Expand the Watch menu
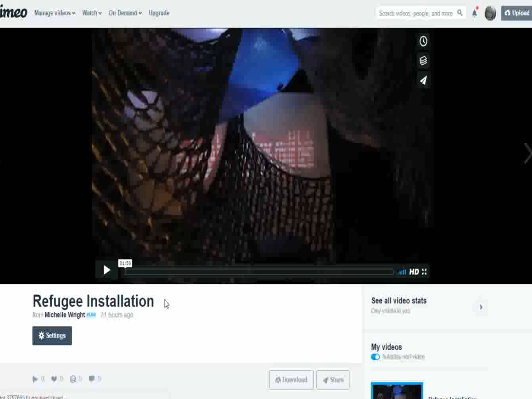Image resolution: width=532 pixels, height=399 pixels. coord(92,13)
